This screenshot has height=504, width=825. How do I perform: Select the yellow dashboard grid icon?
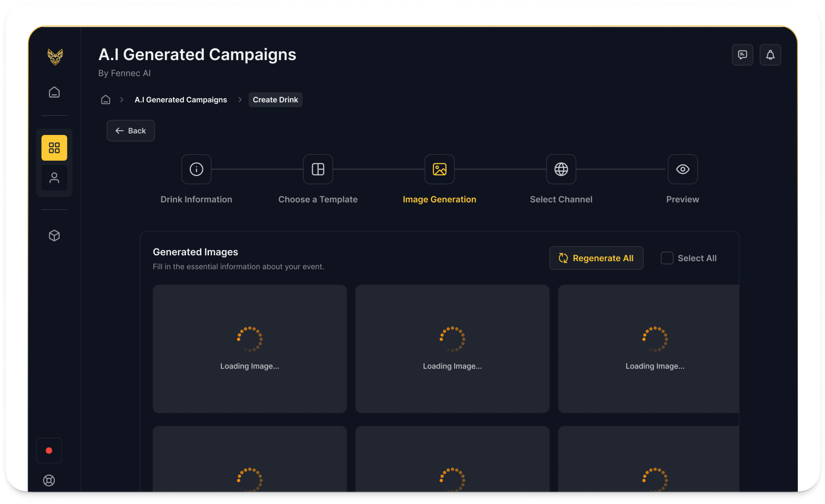tap(54, 148)
